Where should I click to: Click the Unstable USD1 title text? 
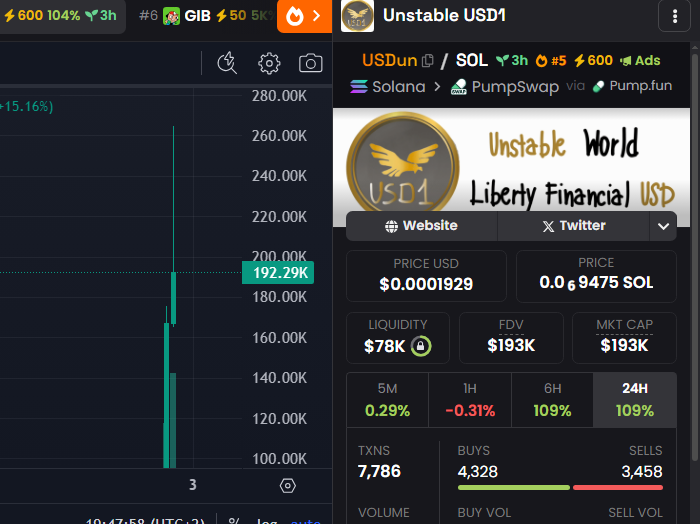(x=444, y=16)
